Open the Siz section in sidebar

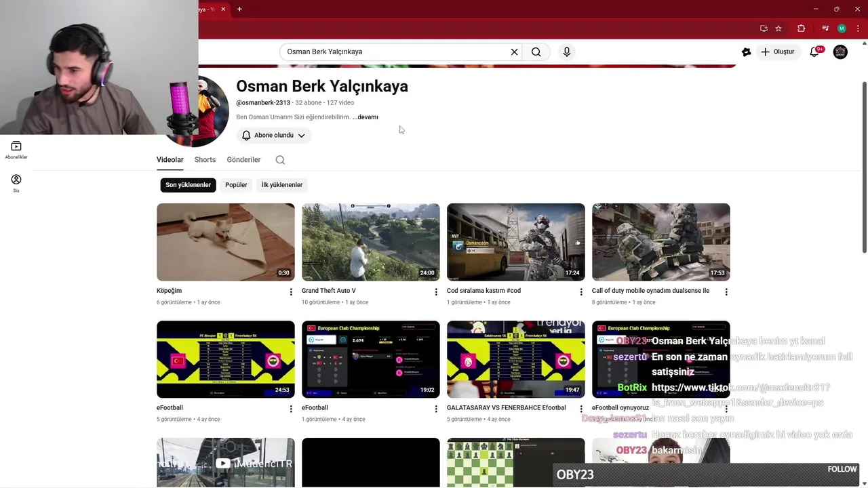tap(16, 183)
